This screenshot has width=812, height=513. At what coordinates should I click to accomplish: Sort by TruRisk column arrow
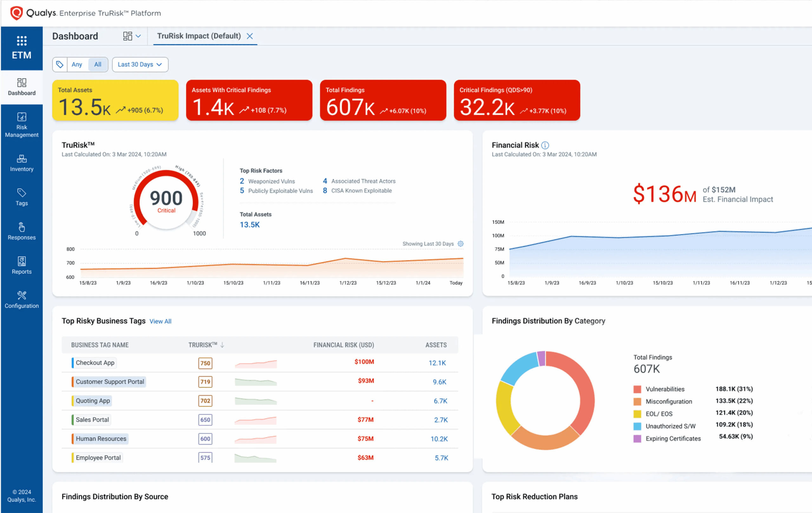pyautogui.click(x=222, y=345)
